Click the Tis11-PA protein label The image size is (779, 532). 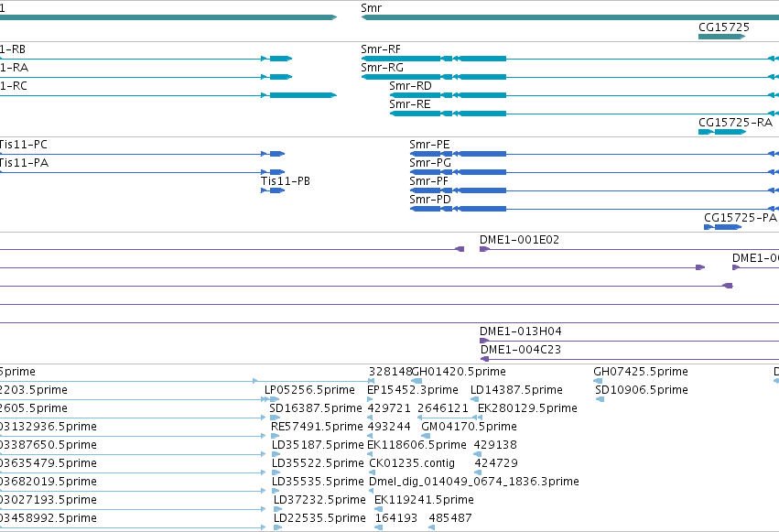tap(25, 163)
